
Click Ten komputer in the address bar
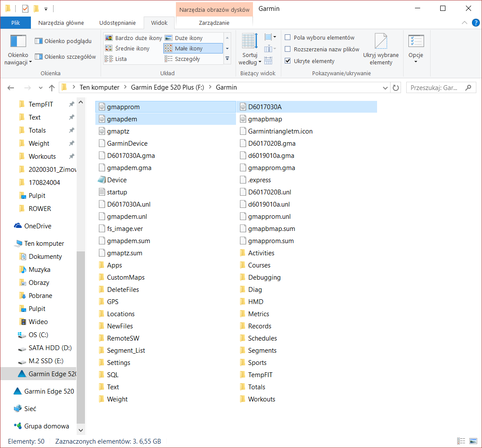click(99, 87)
